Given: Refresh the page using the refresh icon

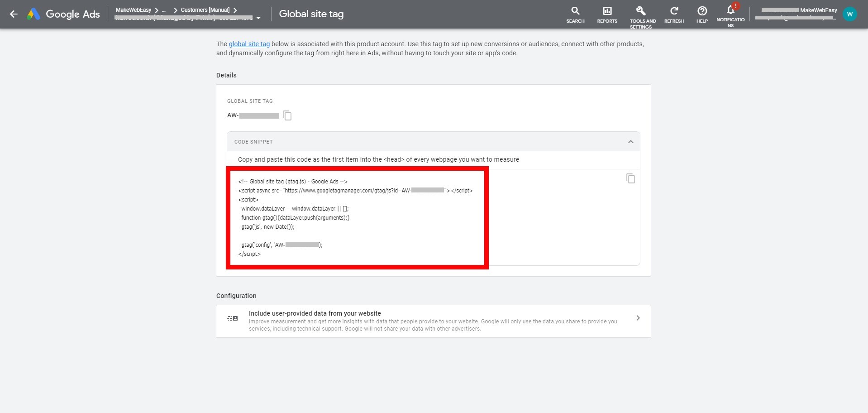Looking at the screenshot, I should [673, 14].
